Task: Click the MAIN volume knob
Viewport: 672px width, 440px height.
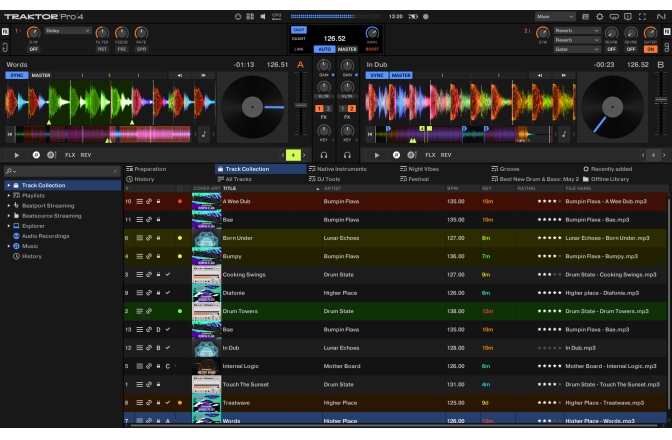Action: pyautogui.click(x=372, y=33)
